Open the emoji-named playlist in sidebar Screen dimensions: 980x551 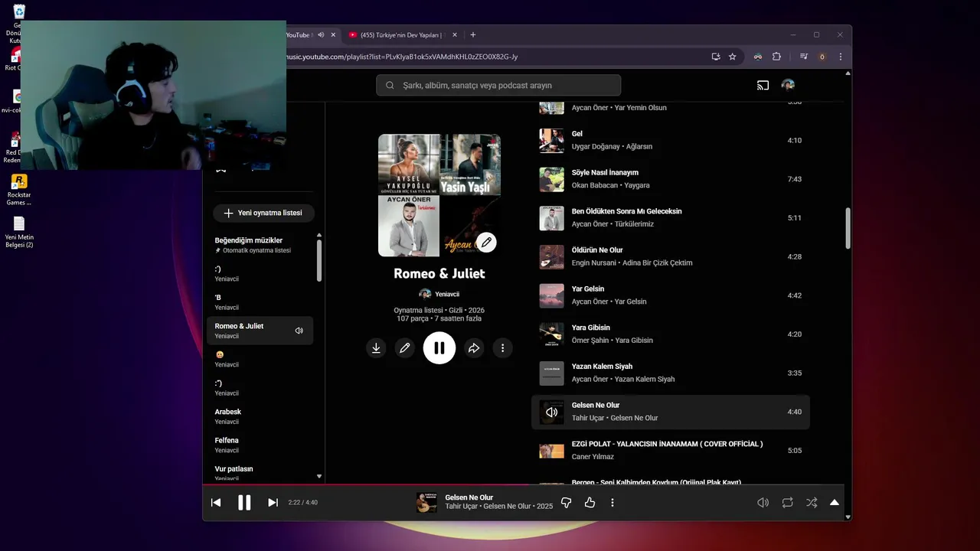260,359
